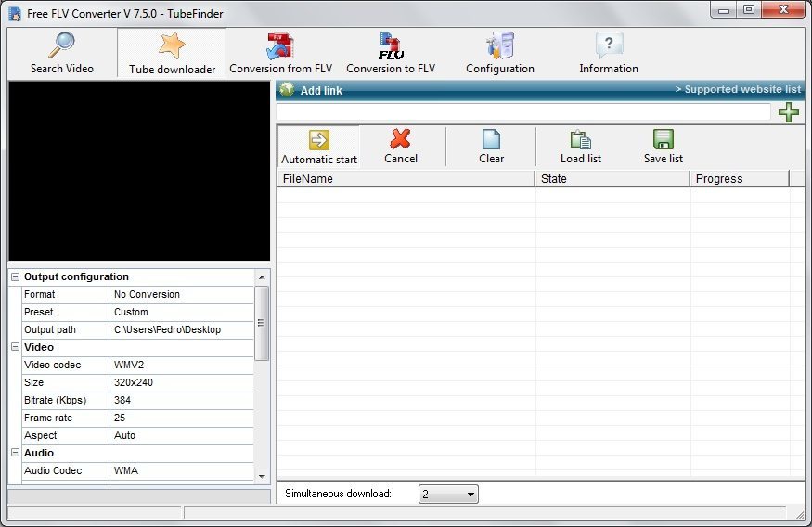This screenshot has width=812, height=527.
Task: Click the Output path value field
Action: pos(182,329)
